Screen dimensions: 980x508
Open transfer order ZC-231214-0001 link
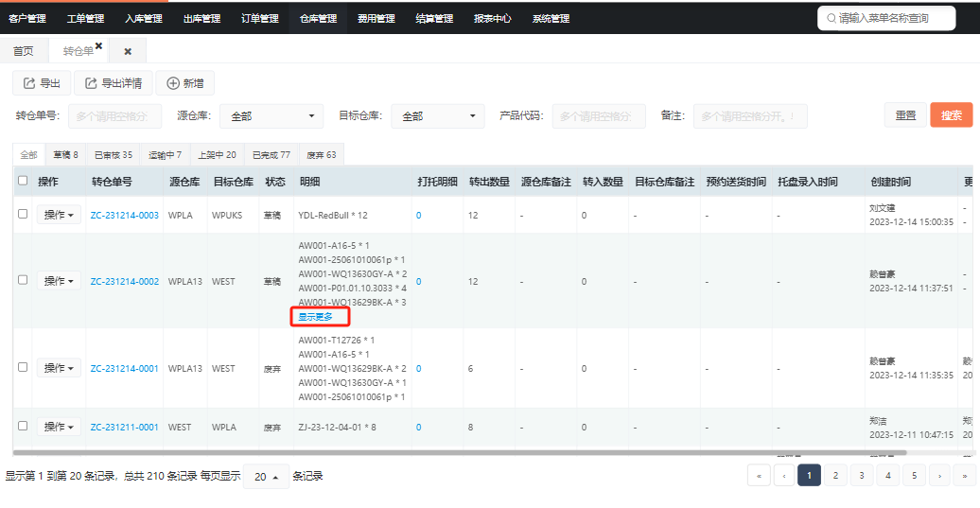click(124, 369)
